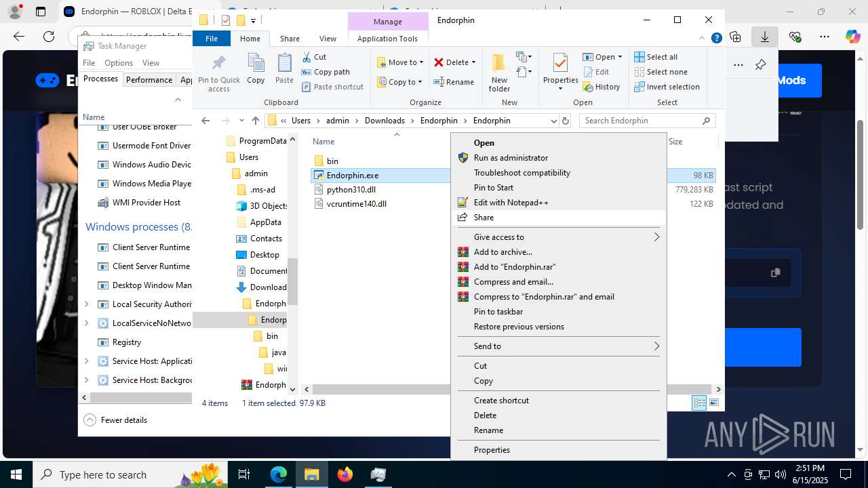Open the Application Tools tab
The height and width of the screenshot is (488, 868).
click(x=387, y=39)
